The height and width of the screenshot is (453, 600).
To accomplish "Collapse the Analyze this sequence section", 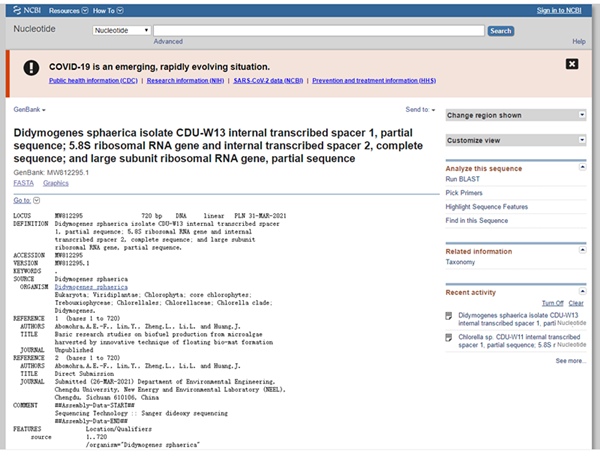I will [x=582, y=168].
